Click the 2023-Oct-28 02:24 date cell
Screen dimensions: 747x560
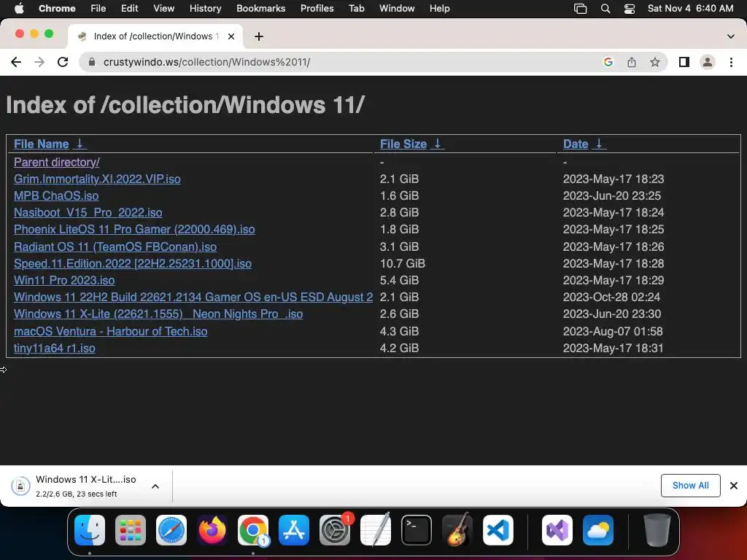612,297
